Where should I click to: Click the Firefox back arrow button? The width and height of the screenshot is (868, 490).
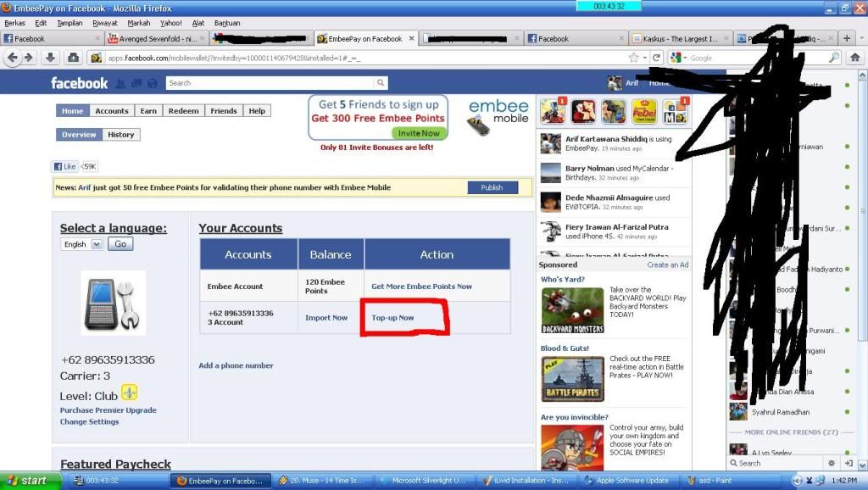click(x=12, y=58)
